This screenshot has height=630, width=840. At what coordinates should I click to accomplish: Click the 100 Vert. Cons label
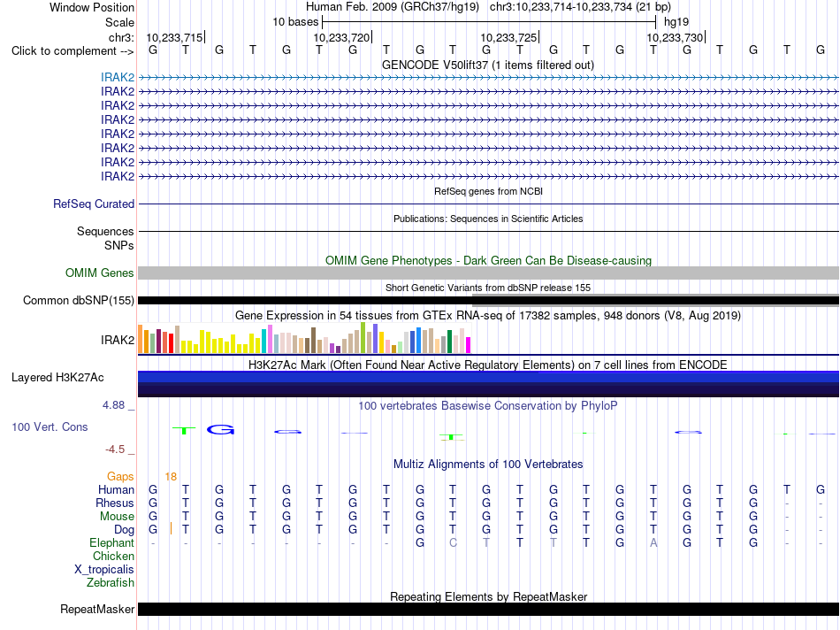pos(50,426)
